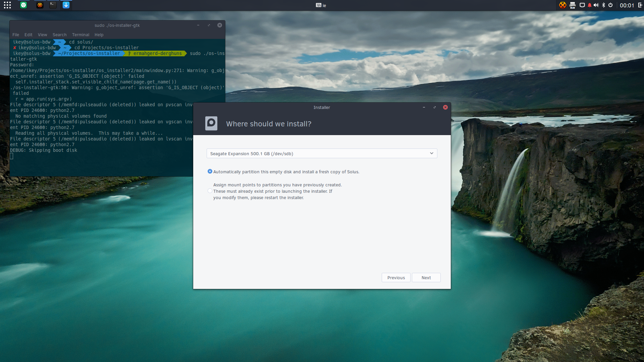Minimize the Installer window

click(x=424, y=107)
